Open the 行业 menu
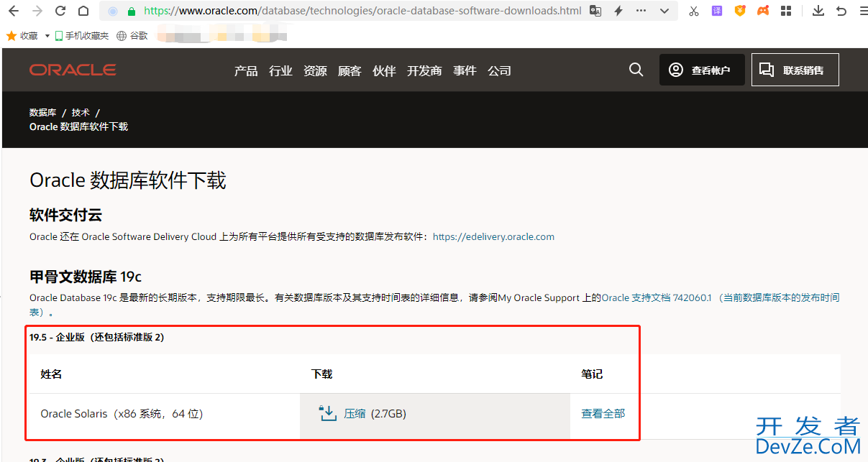Screen dimensions: 868x462 click(280, 70)
